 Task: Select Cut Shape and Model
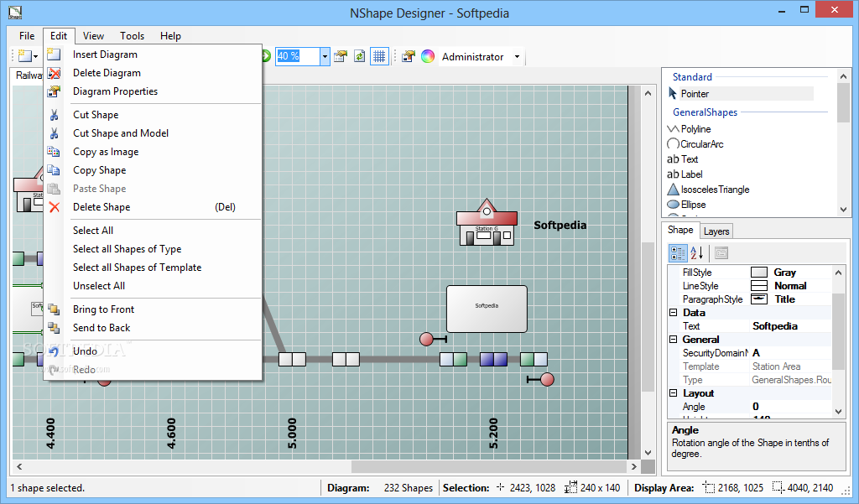(x=121, y=133)
